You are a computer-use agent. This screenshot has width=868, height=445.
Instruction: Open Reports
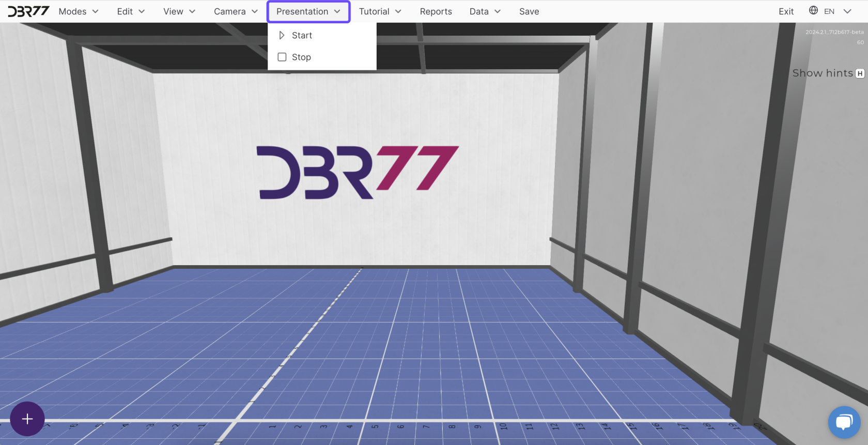point(436,11)
